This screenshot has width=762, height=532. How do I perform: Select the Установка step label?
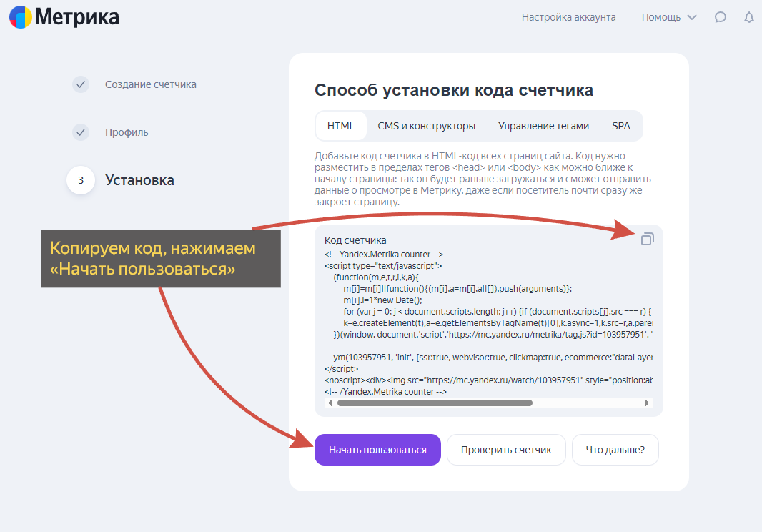139,180
